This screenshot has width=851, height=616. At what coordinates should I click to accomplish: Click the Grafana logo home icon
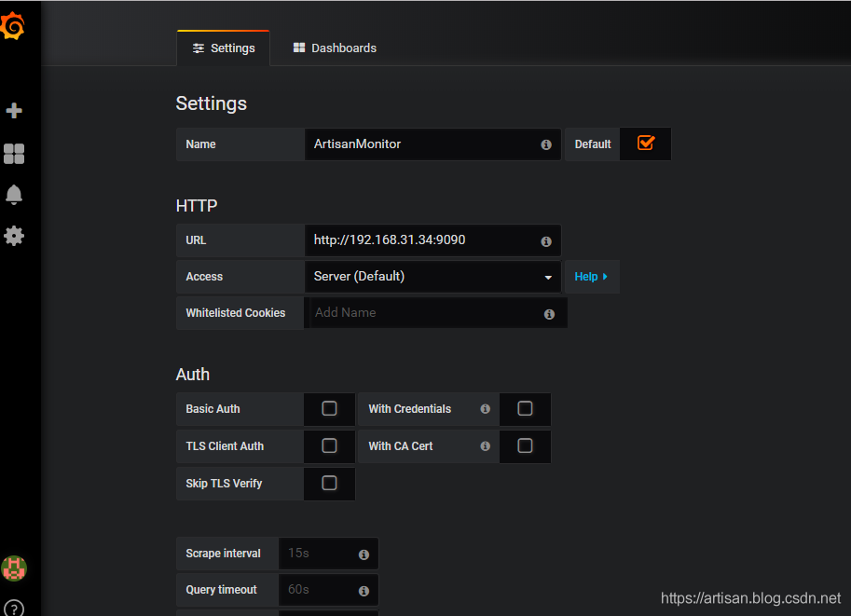pyautogui.click(x=13, y=26)
